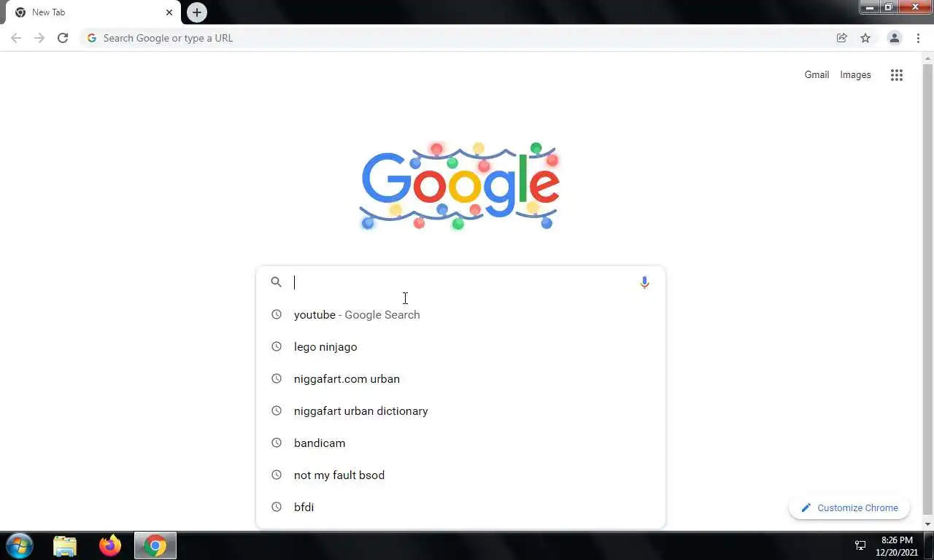Click the Customize Chrome button
The image size is (934, 560).
(x=849, y=508)
